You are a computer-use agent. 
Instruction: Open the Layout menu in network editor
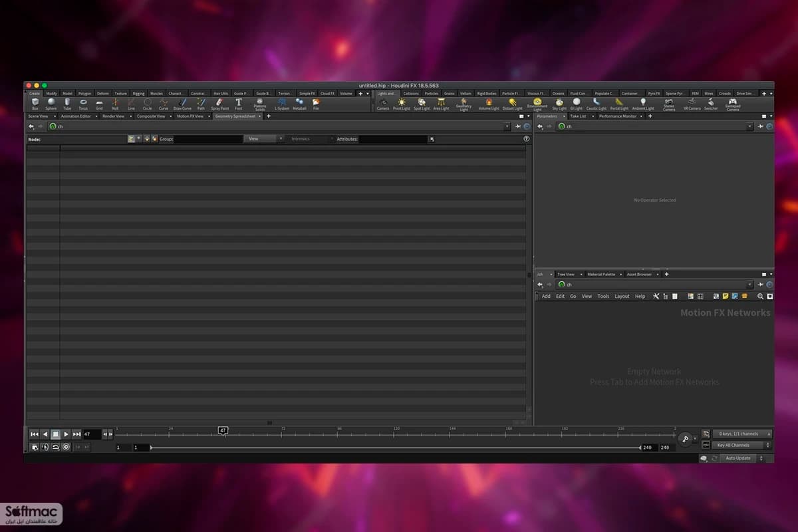[x=622, y=296]
